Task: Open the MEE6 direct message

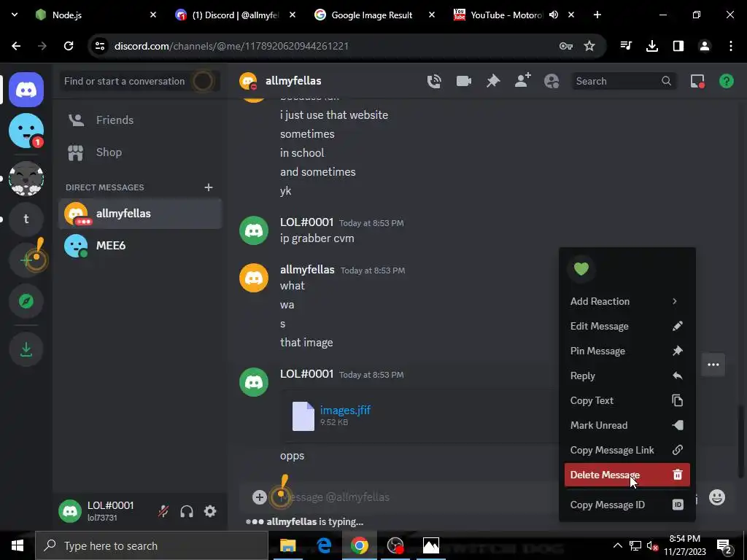Action: click(x=140, y=246)
